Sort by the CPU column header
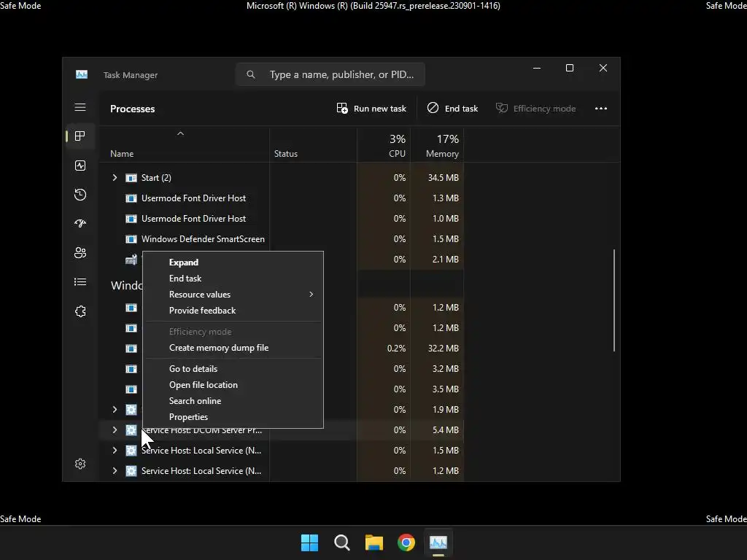The width and height of the screenshot is (747, 560). pos(384,145)
